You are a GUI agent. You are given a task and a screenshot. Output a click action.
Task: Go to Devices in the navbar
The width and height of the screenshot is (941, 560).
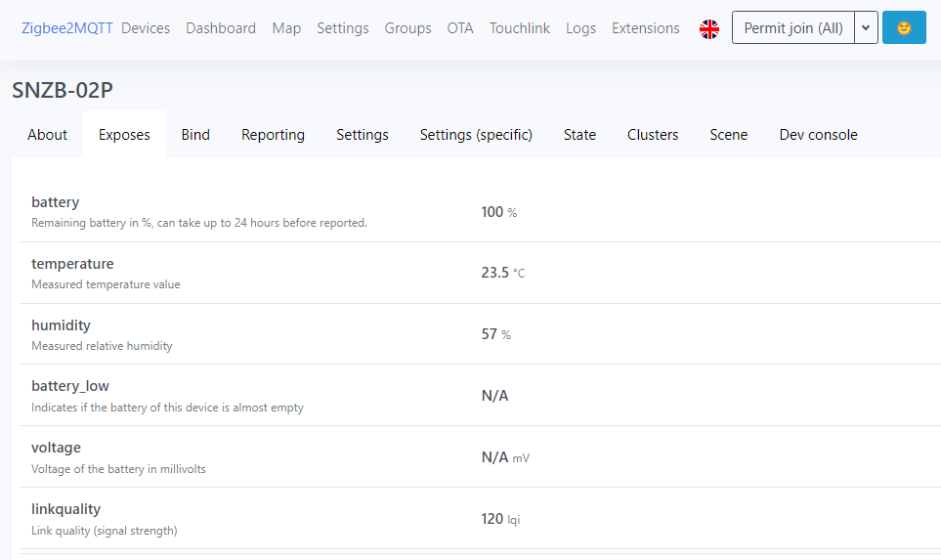coord(146,28)
